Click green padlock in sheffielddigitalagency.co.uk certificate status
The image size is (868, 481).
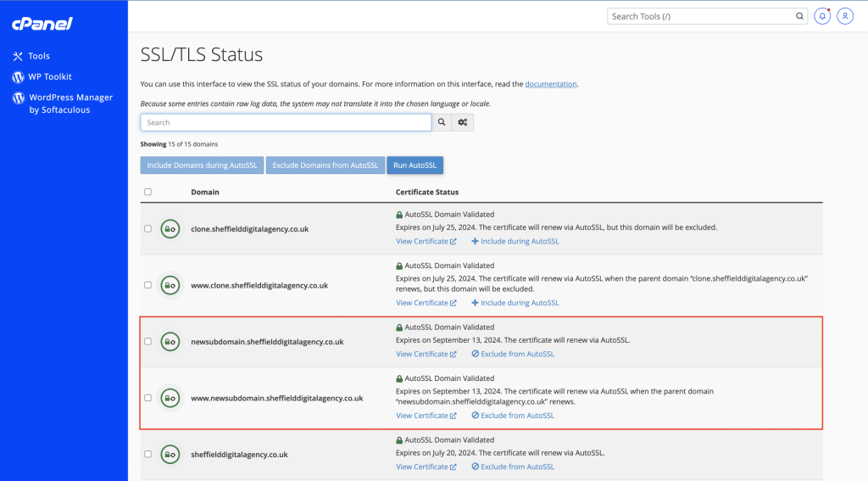399,440
